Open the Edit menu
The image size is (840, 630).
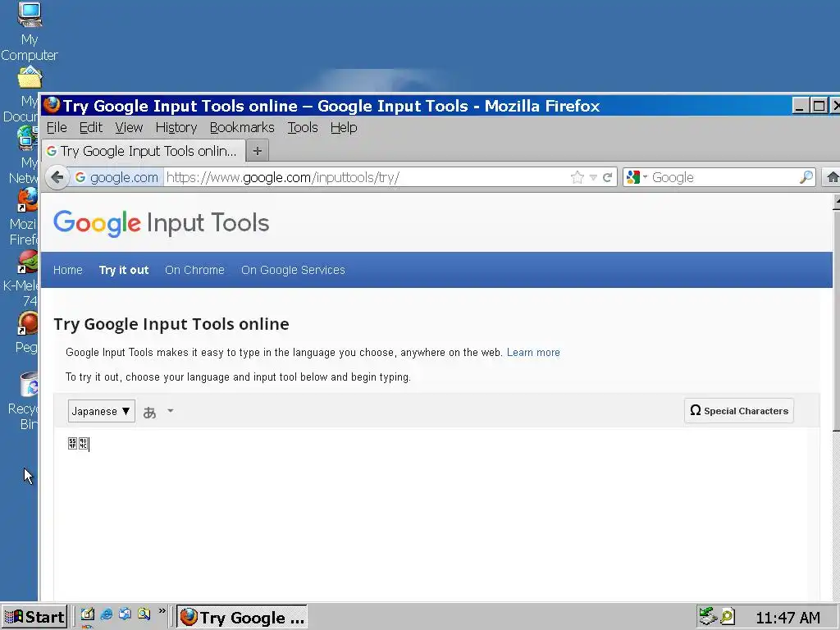(x=90, y=127)
